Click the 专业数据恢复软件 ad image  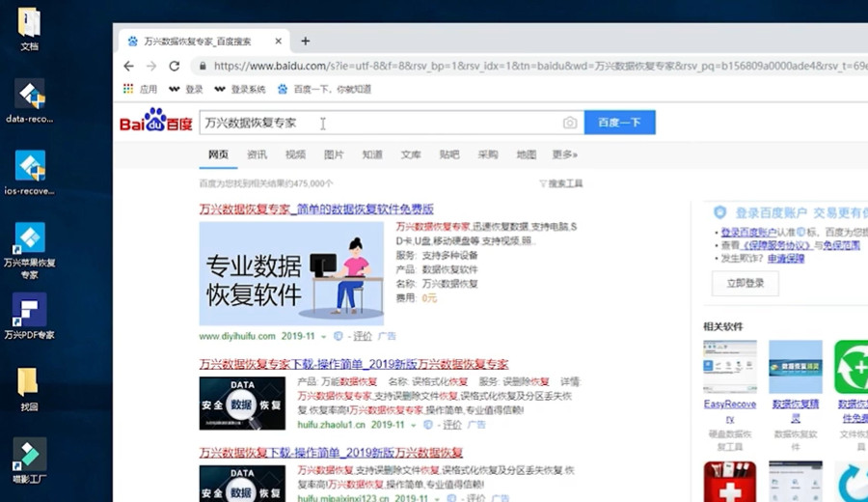coord(291,273)
